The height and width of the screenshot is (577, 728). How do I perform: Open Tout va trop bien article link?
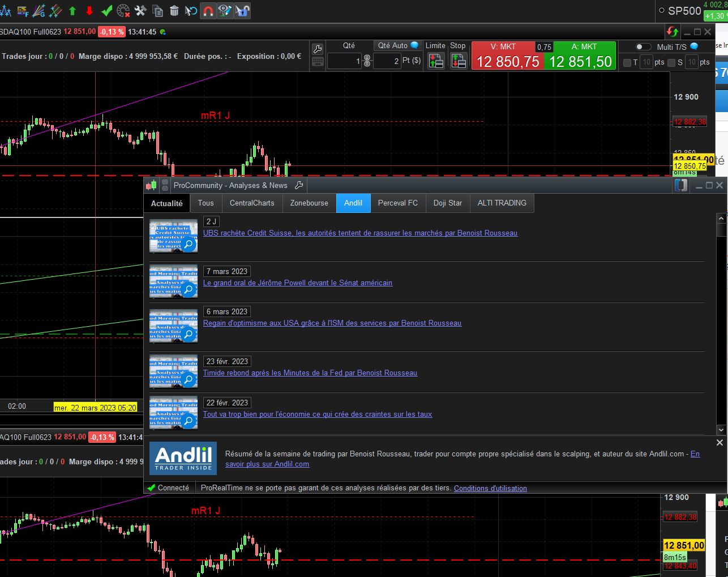318,414
